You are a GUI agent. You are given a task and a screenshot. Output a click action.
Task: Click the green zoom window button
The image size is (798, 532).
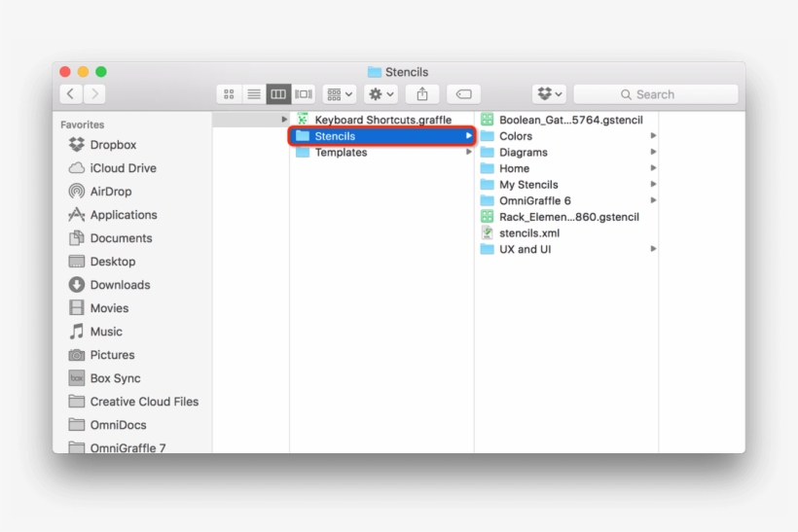pos(101,72)
